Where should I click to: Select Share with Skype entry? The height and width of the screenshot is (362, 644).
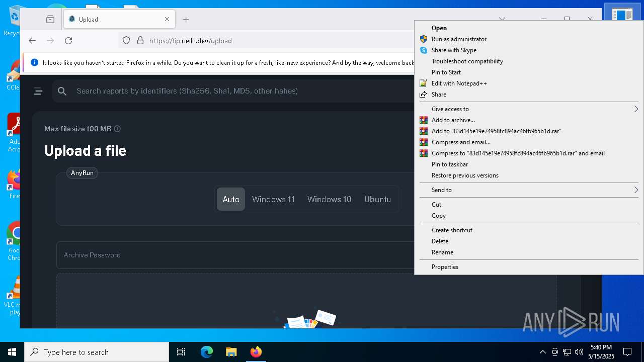pos(528,50)
